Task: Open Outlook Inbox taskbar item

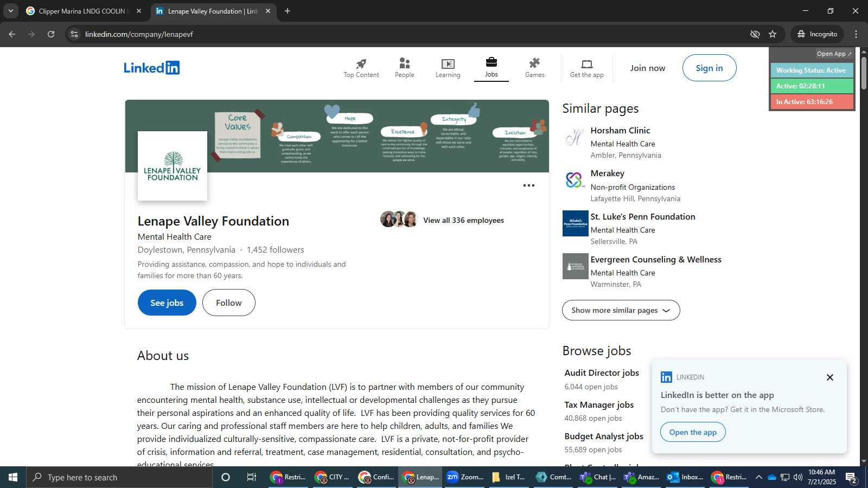Action: [685, 477]
